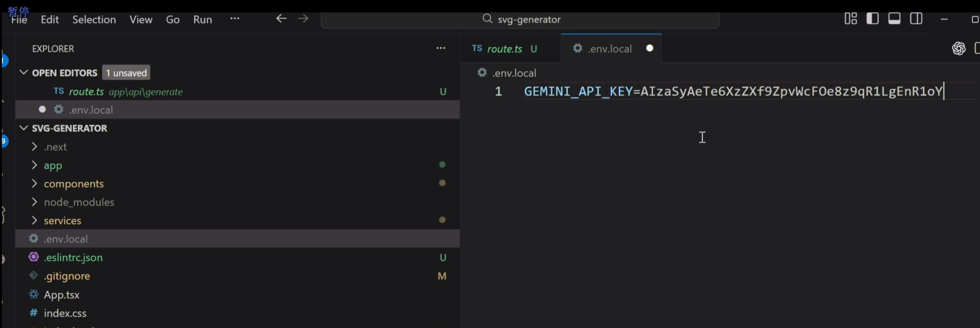This screenshot has width=980, height=328.
Task: Open the Customize Layout icon
Action: (x=851, y=19)
